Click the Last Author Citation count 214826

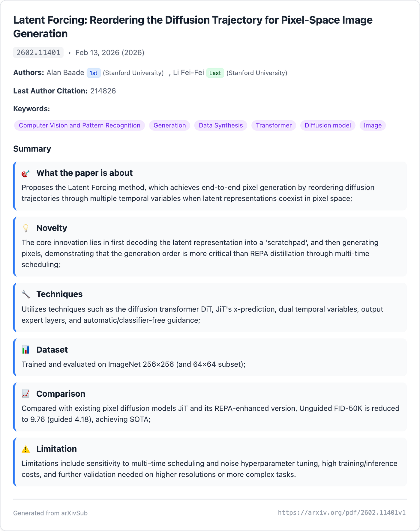pyautogui.click(x=103, y=91)
